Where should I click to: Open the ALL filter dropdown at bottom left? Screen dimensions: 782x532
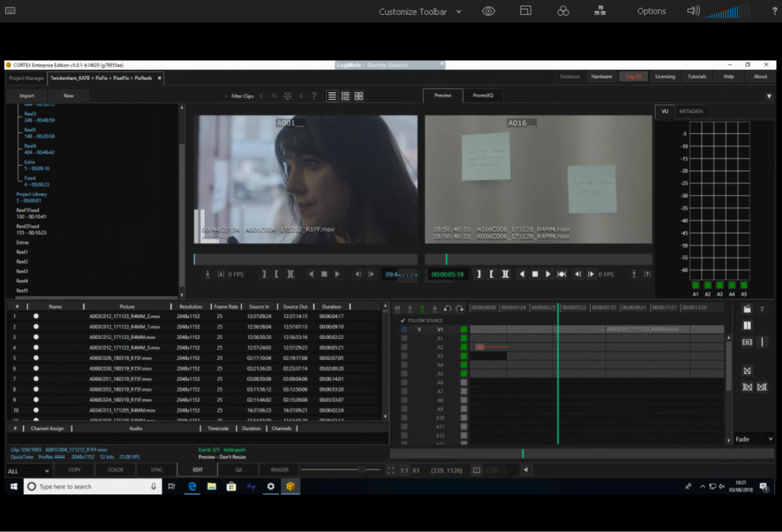[28, 471]
